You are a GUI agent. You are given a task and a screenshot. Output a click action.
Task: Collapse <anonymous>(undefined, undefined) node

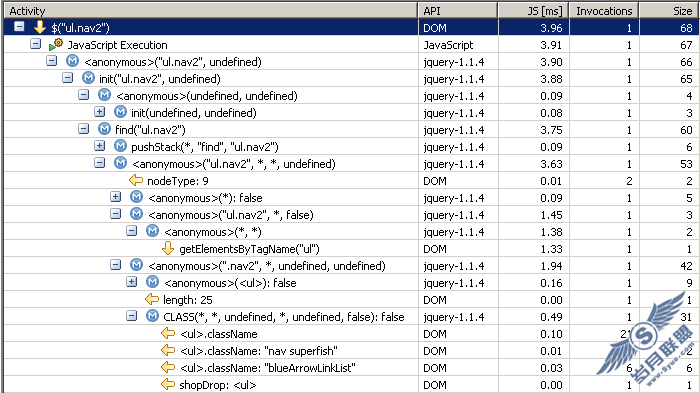[x=83, y=95]
